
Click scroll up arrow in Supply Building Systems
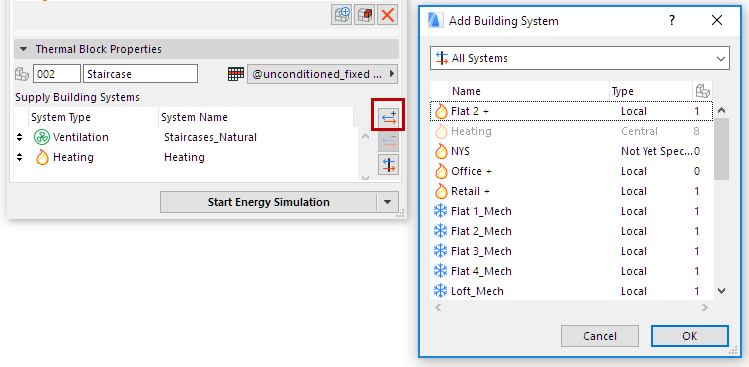(x=365, y=136)
